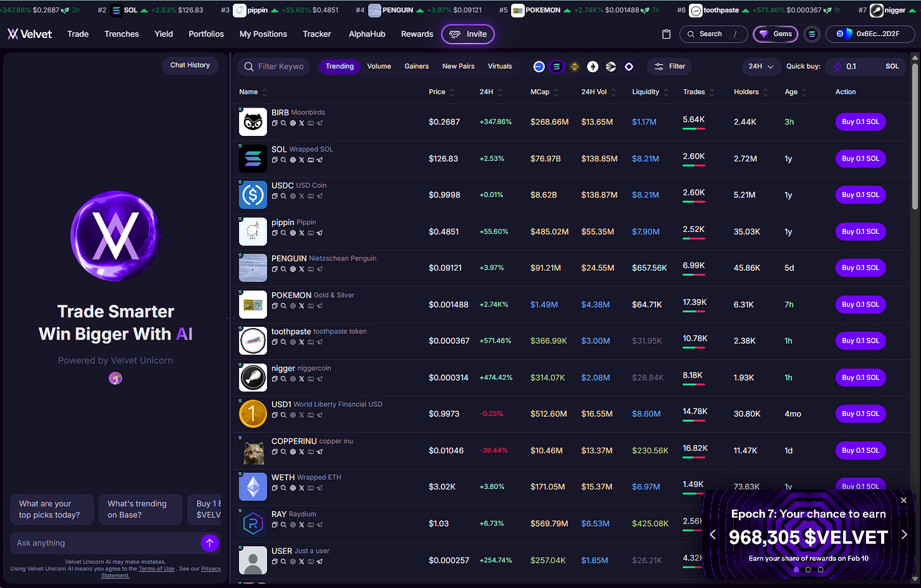Copy the pippin token address
Image resolution: width=921 pixels, height=588 pixels.
tap(275, 233)
